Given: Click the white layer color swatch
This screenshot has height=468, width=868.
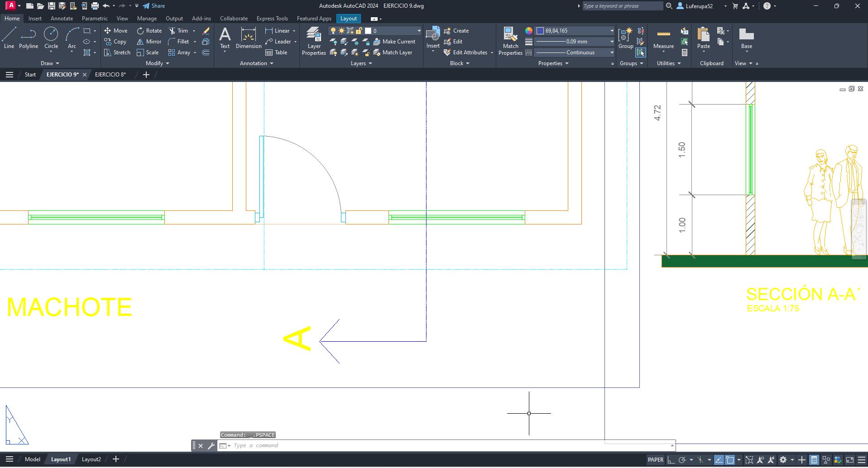Looking at the screenshot, I should (x=368, y=31).
